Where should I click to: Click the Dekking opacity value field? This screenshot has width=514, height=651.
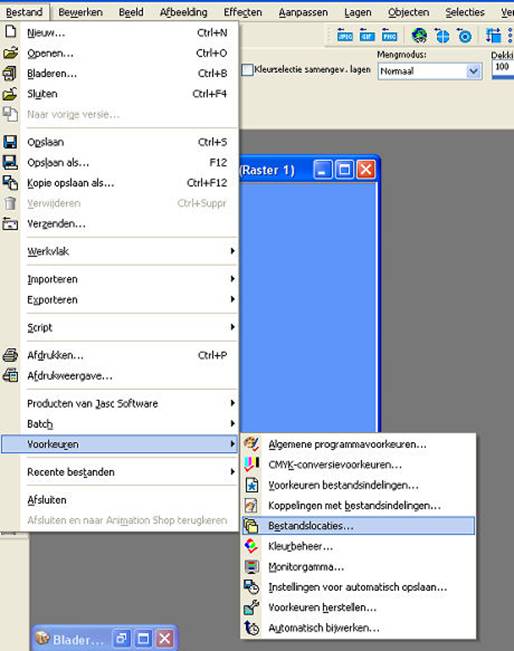click(x=503, y=67)
